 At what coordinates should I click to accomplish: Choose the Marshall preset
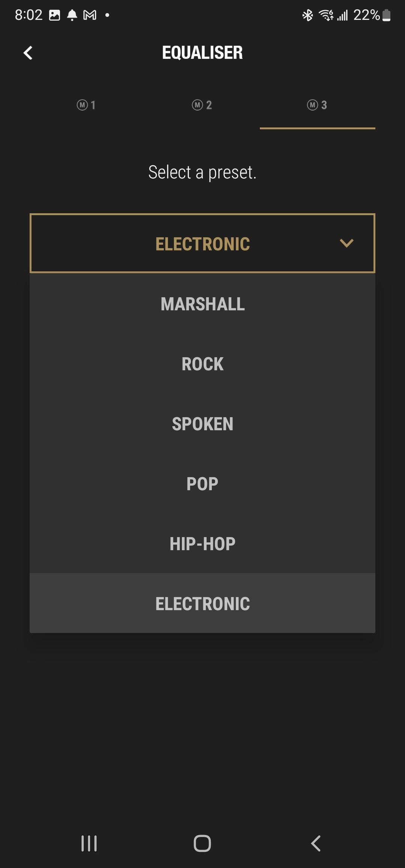pyautogui.click(x=202, y=304)
